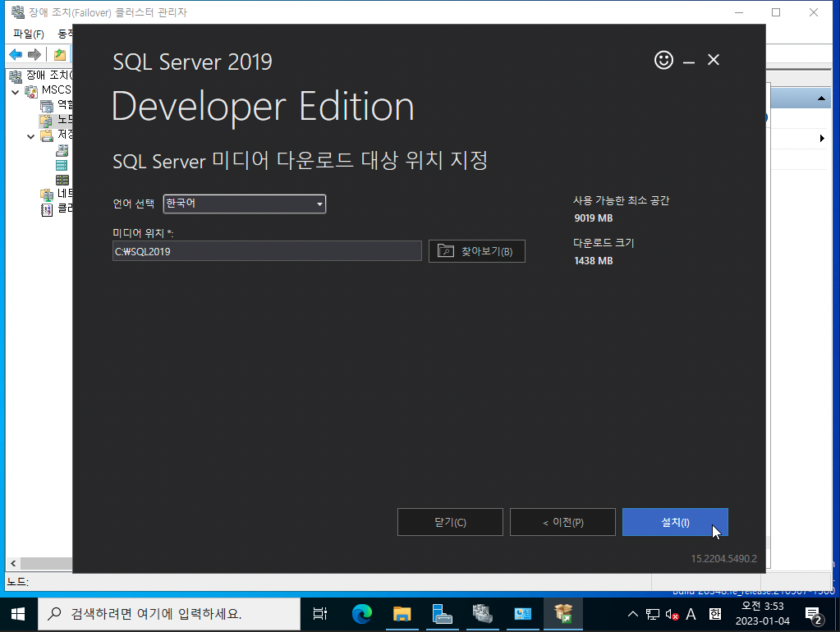The image size is (840, 632).
Task: Select the roles icon under MSCS
Action: pos(47,106)
